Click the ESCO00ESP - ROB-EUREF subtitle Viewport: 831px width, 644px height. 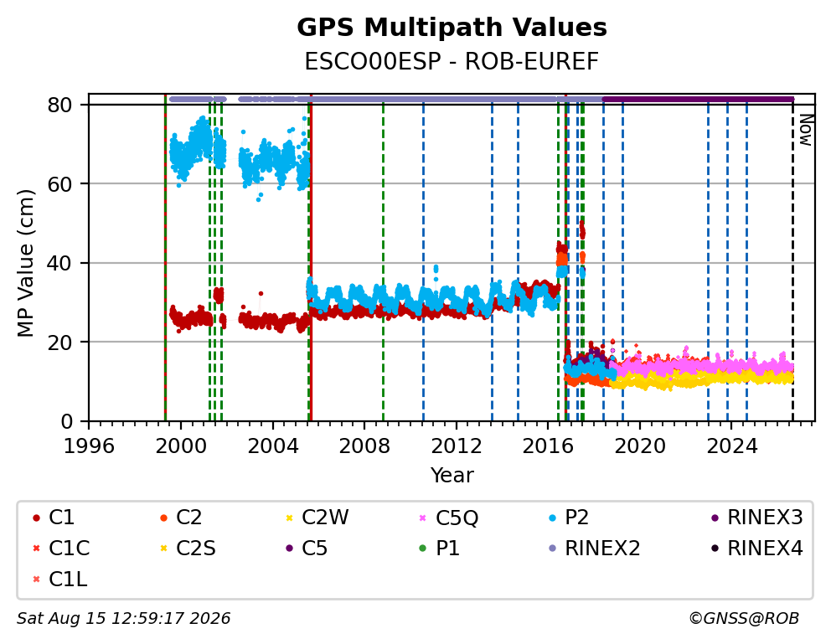pyautogui.click(x=452, y=62)
